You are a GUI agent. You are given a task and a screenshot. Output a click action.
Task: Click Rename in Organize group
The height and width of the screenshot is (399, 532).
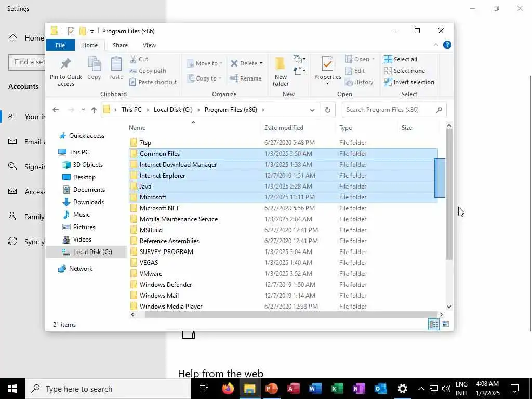[x=246, y=78]
